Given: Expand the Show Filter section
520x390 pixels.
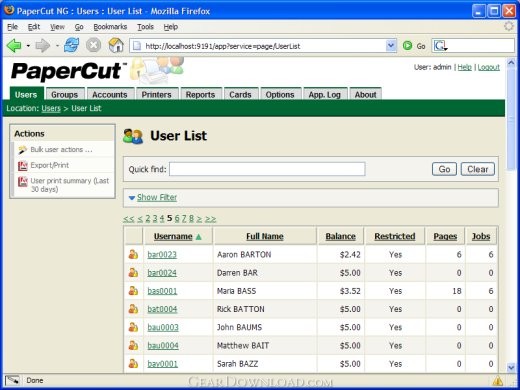Looking at the screenshot, I should (157, 197).
